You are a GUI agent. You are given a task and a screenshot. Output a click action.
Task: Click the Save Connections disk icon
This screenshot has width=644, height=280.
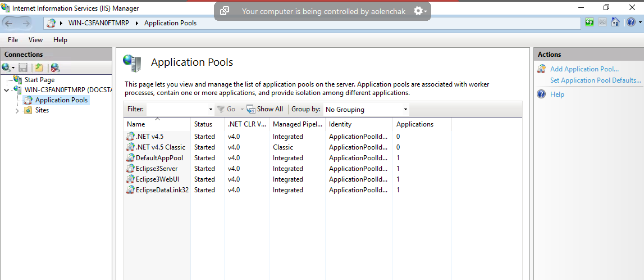click(x=24, y=67)
